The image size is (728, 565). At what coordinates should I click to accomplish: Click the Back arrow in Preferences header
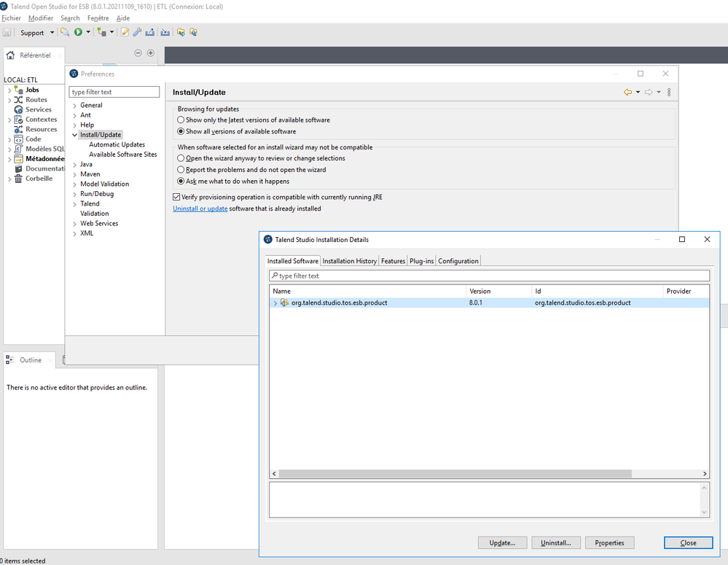[x=627, y=92]
